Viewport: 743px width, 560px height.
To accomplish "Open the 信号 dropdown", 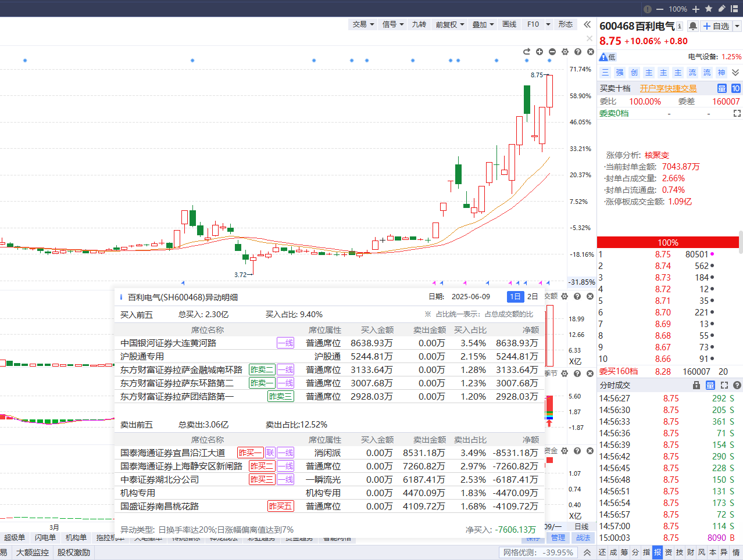I will 393,24.
